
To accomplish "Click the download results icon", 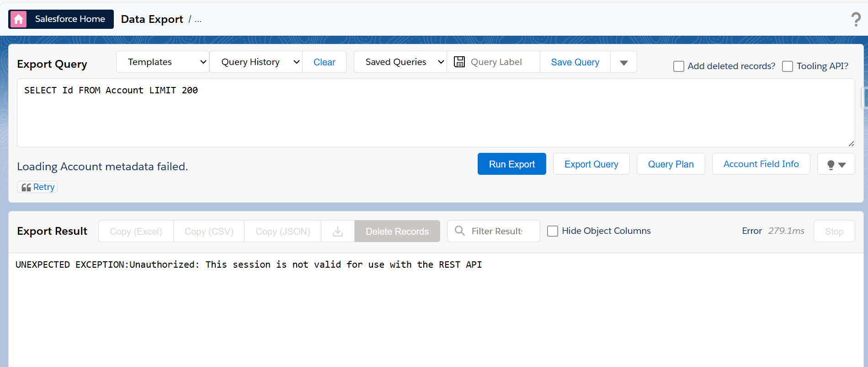I will pyautogui.click(x=338, y=232).
